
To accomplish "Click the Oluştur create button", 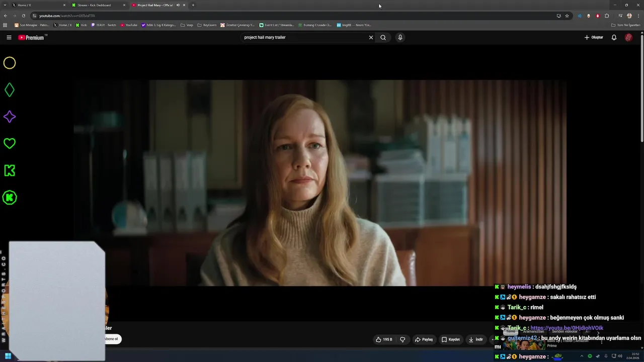I will [x=594, y=37].
